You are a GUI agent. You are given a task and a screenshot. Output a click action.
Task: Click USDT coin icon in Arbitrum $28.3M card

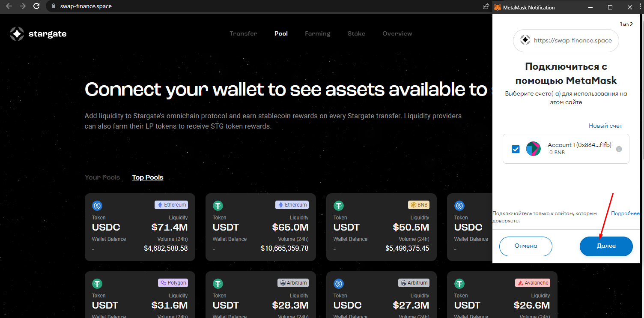(218, 283)
